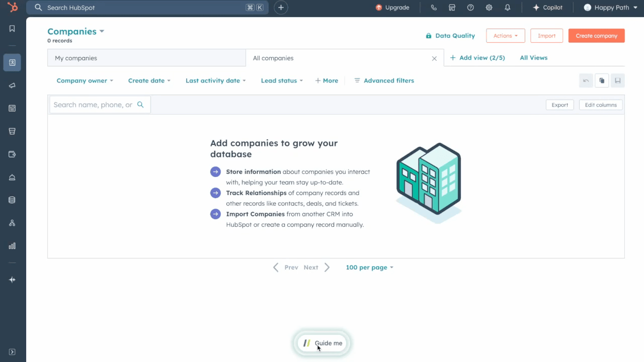This screenshot has width=644, height=362.
Task: Close the All companies tab
Action: [x=434, y=58]
